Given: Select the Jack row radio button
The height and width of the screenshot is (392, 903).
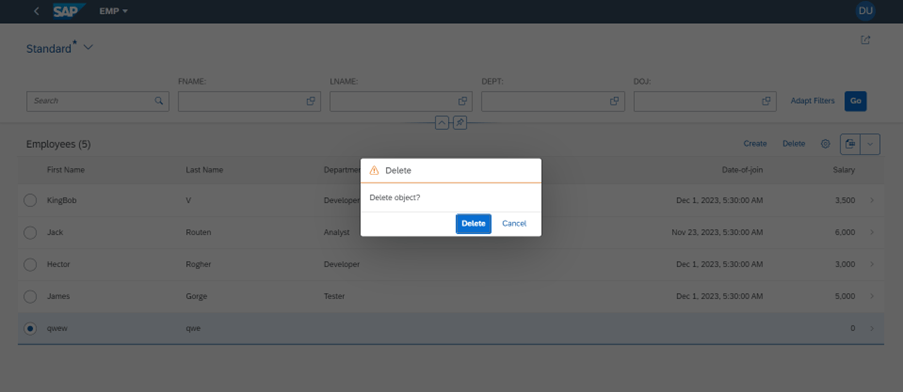Looking at the screenshot, I should [30, 233].
